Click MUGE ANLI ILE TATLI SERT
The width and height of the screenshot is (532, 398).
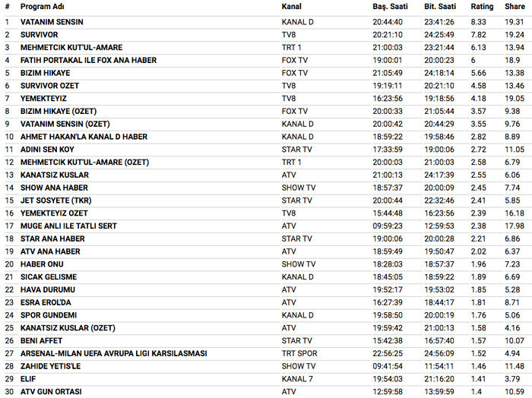coord(68,226)
